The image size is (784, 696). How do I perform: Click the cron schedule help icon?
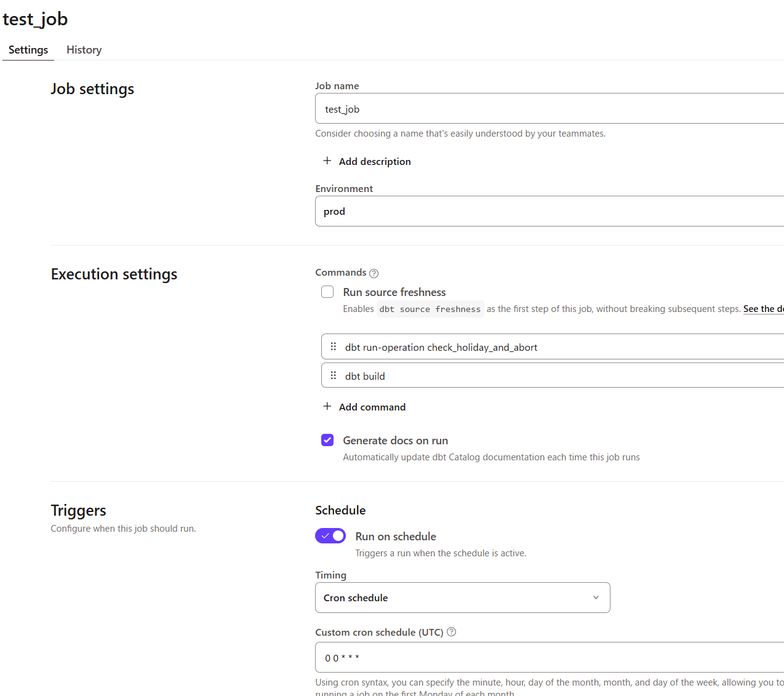coord(451,632)
